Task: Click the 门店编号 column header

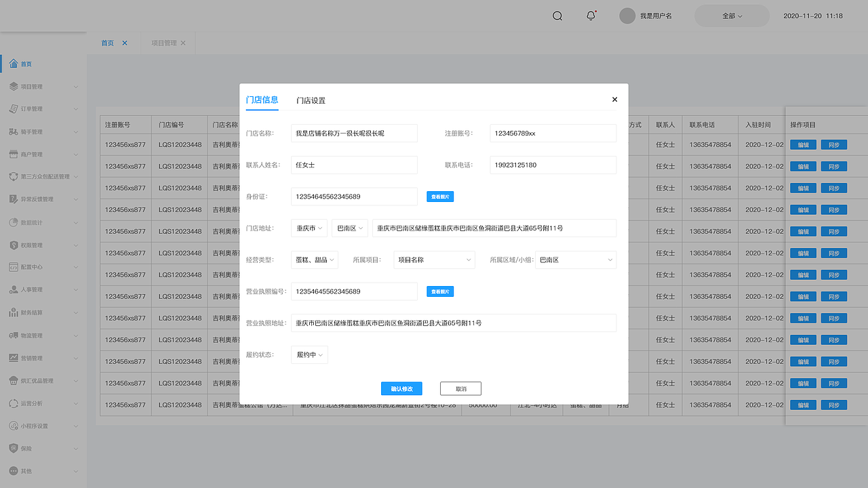Action: (172, 125)
